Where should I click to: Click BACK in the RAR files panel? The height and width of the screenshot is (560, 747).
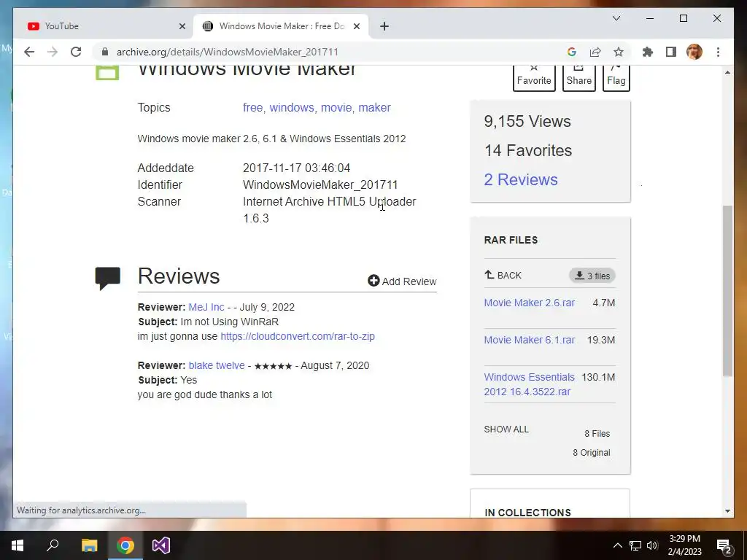(x=503, y=275)
